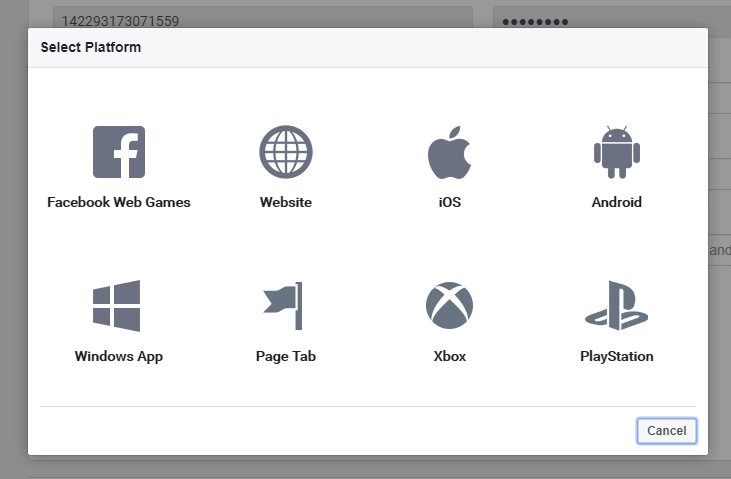Click the Page Tab flag icon
Viewport: 731px width, 479px height.
[284, 306]
